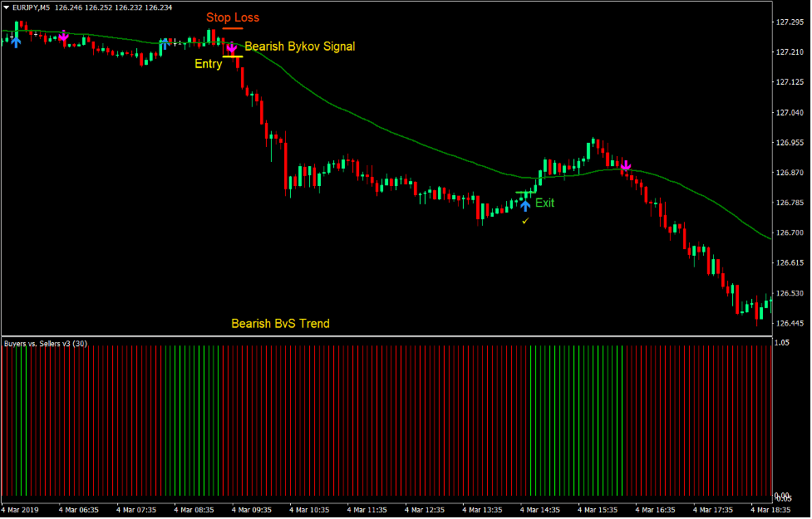Image resolution: width=812 pixels, height=519 pixels.
Task: Open the Bearish Bykov Signal label
Action: [x=300, y=47]
